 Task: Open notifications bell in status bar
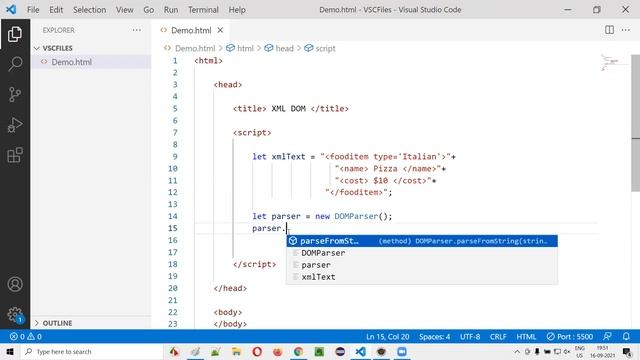click(x=626, y=336)
